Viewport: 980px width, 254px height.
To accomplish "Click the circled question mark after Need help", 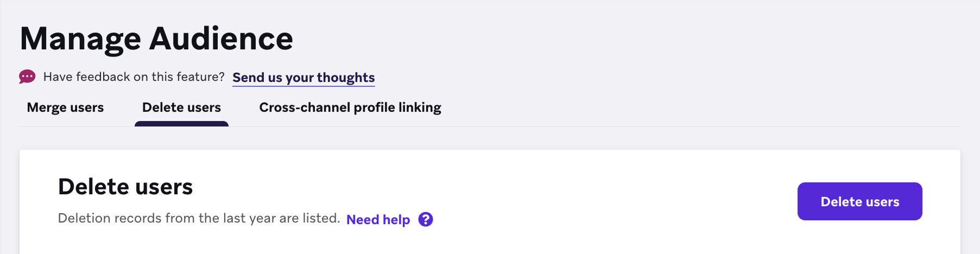I will coord(426,219).
